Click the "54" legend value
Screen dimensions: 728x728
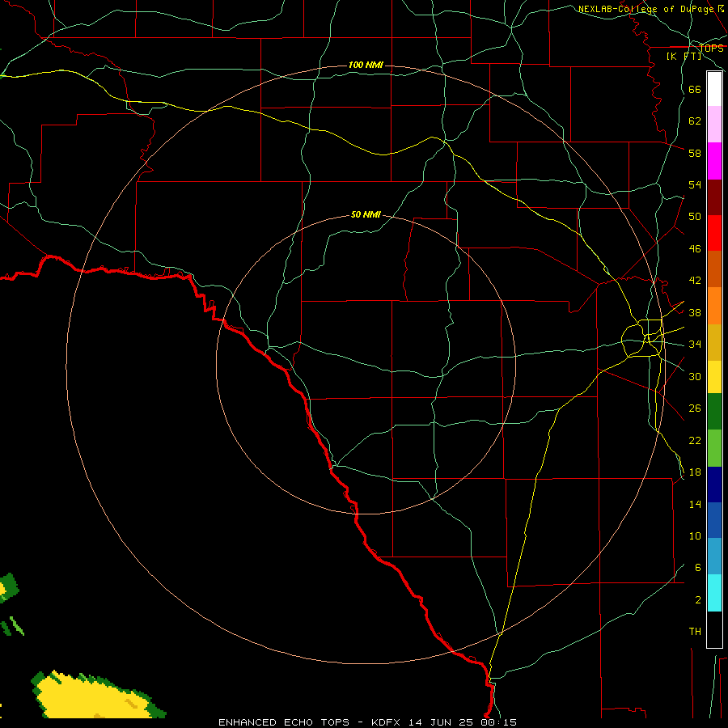(x=695, y=184)
